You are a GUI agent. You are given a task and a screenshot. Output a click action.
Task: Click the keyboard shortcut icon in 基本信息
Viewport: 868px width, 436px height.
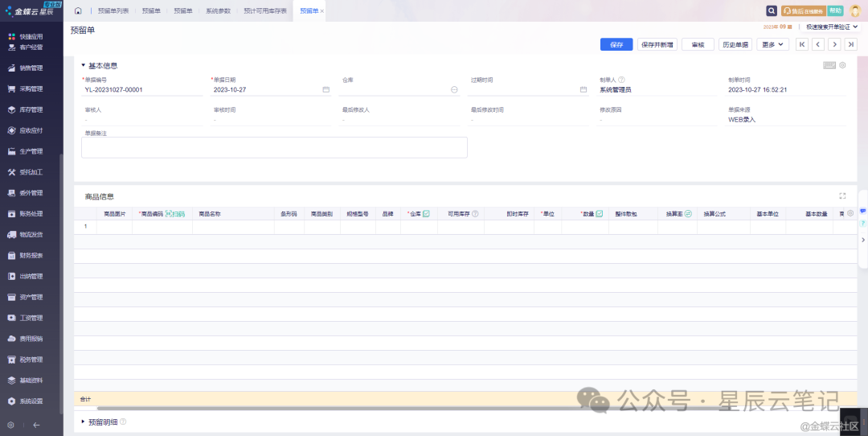(829, 65)
